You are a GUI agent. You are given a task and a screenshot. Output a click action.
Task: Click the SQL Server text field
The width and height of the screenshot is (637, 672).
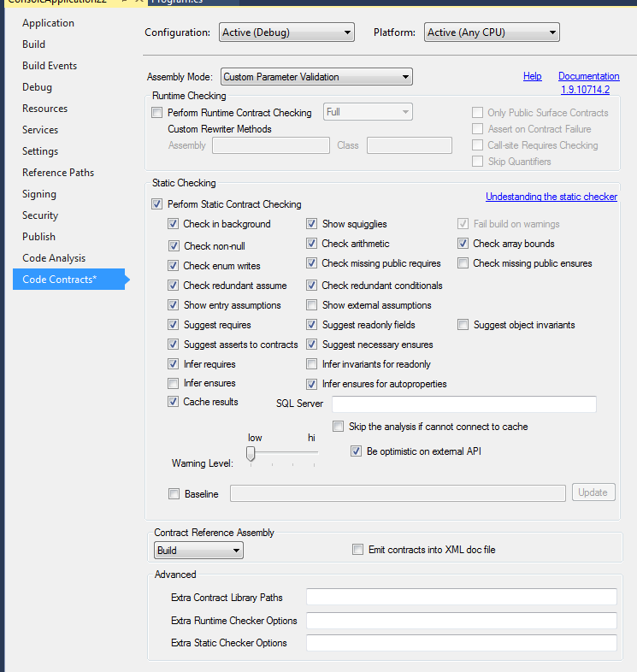tap(463, 404)
